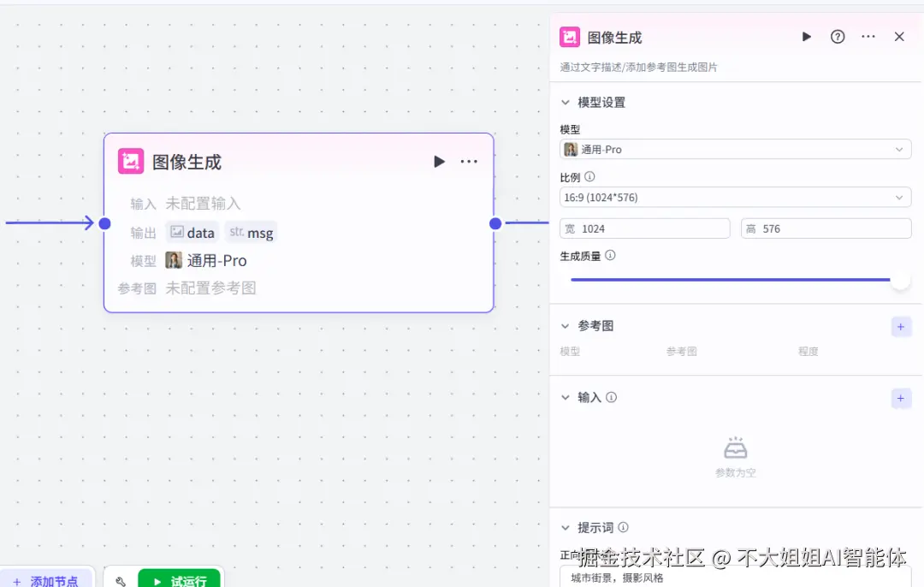Open help via the question mark icon

coord(837,37)
